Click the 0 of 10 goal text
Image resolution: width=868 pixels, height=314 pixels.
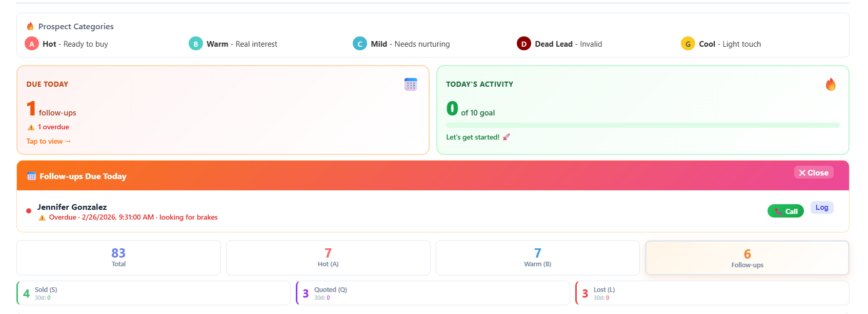tap(471, 109)
